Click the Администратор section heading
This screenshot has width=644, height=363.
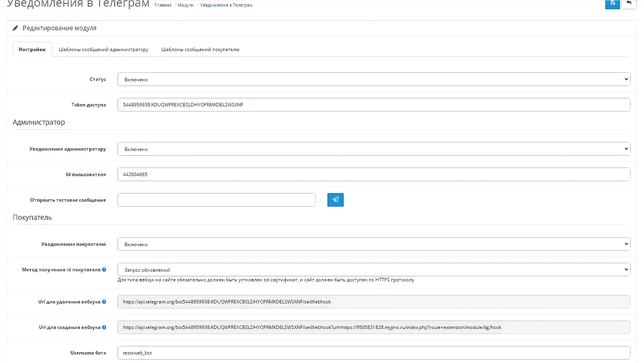click(x=39, y=122)
